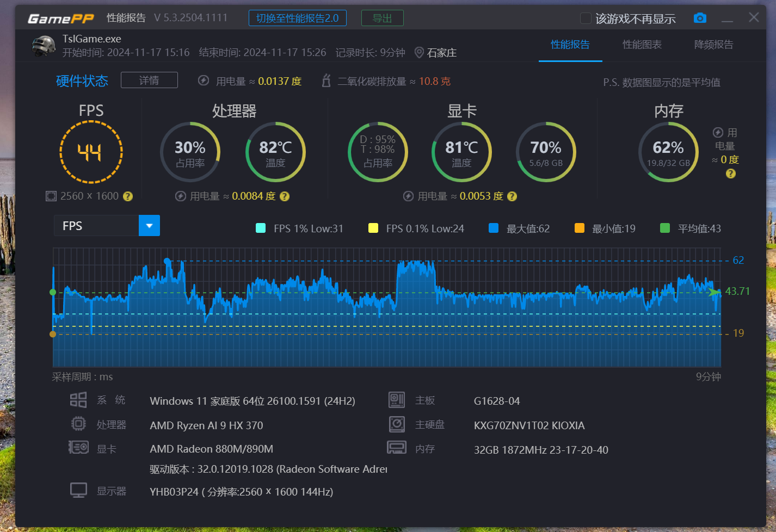Click the 导出 export button
This screenshot has height=532, width=776.
click(x=383, y=18)
